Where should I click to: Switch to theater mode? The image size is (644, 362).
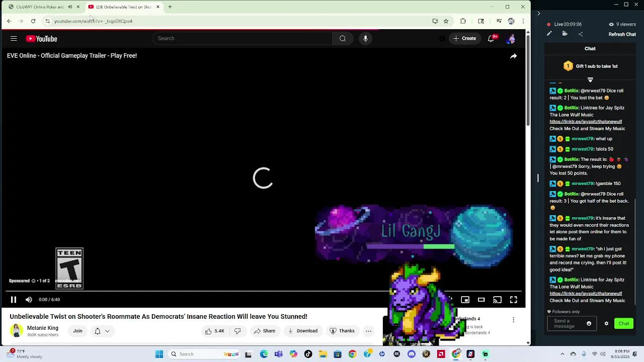coord(481,300)
